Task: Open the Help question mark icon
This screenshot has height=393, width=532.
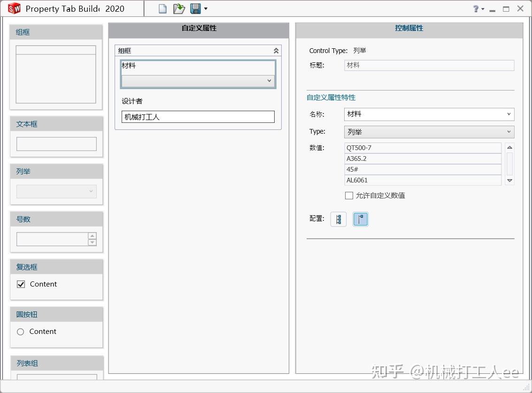Action: tap(475, 8)
